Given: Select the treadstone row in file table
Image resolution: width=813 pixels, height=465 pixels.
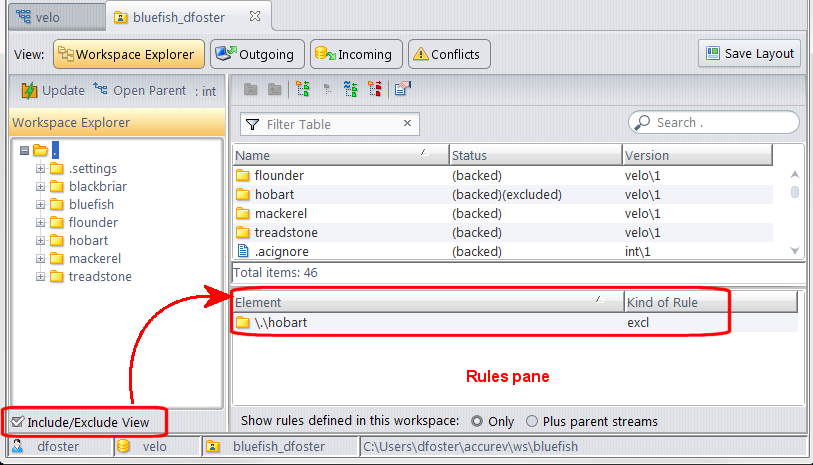Looking at the screenshot, I should [503, 232].
